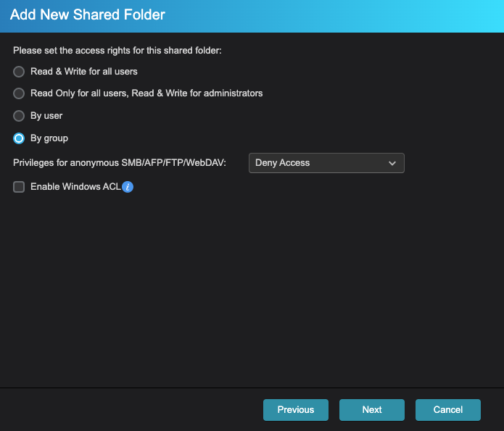Click the 'Privileges for anonymous SMB/AFP/FTP/WebDAV' label
This screenshot has height=431, width=504.
pyautogui.click(x=120, y=163)
